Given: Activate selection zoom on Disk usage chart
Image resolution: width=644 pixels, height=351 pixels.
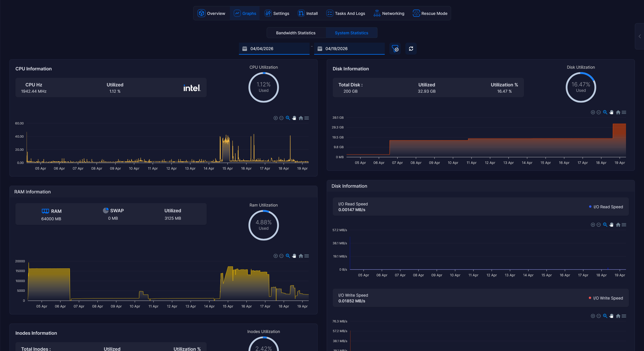Looking at the screenshot, I should pyautogui.click(x=605, y=112).
